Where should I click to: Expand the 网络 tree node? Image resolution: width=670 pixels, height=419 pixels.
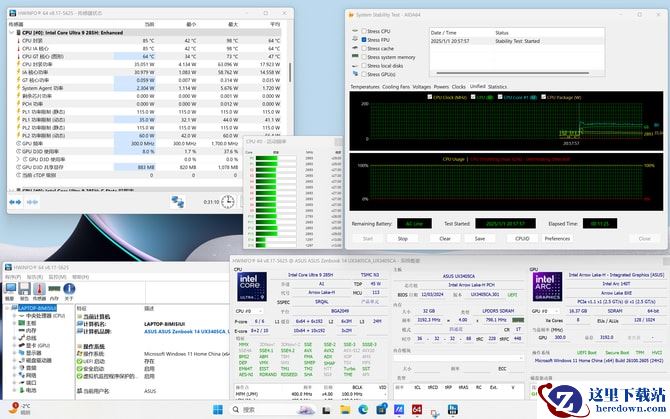coord(14,375)
